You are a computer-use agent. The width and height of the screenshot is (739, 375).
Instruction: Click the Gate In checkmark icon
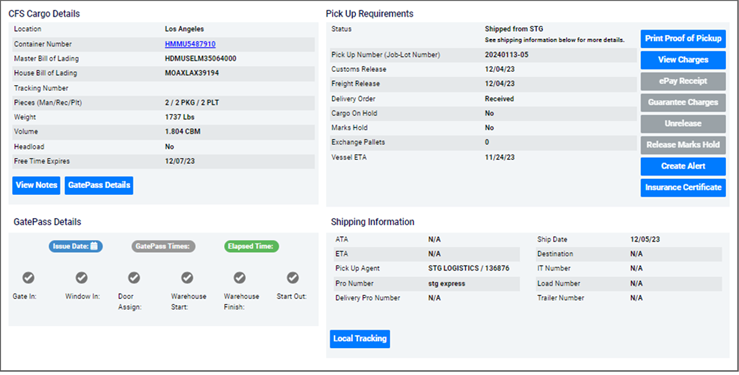coord(28,278)
